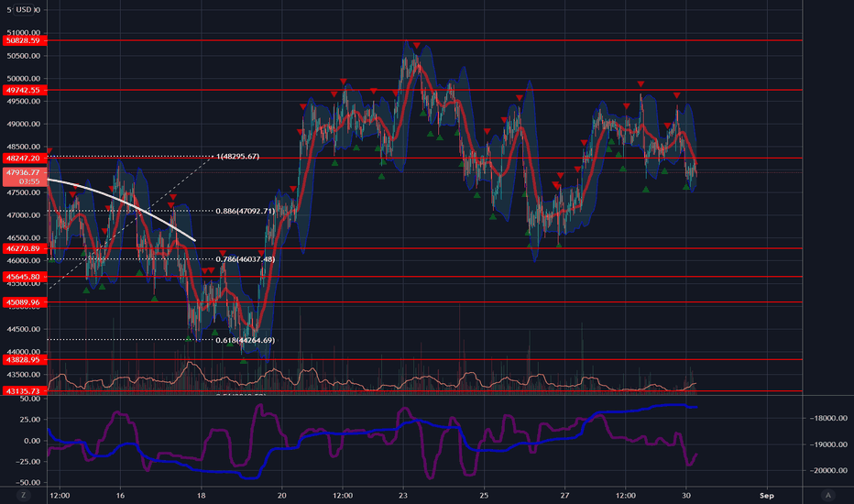
Task: Click the 25.00 oscillator scale value
Action: pos(30,419)
